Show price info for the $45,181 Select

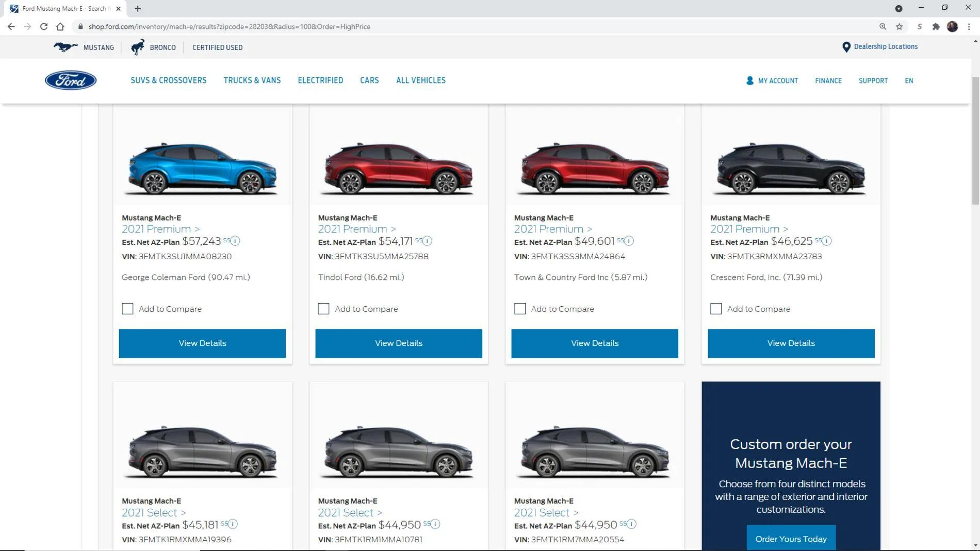(x=233, y=524)
